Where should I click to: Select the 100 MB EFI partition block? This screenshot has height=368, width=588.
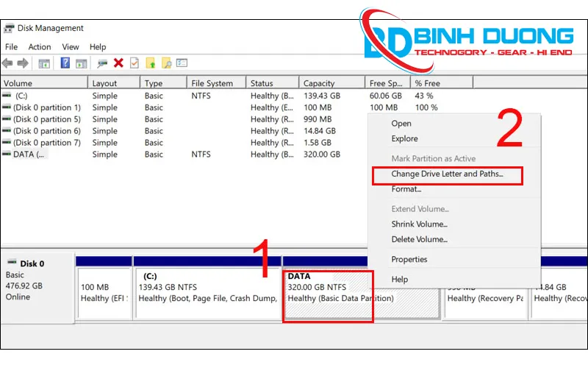click(104, 293)
